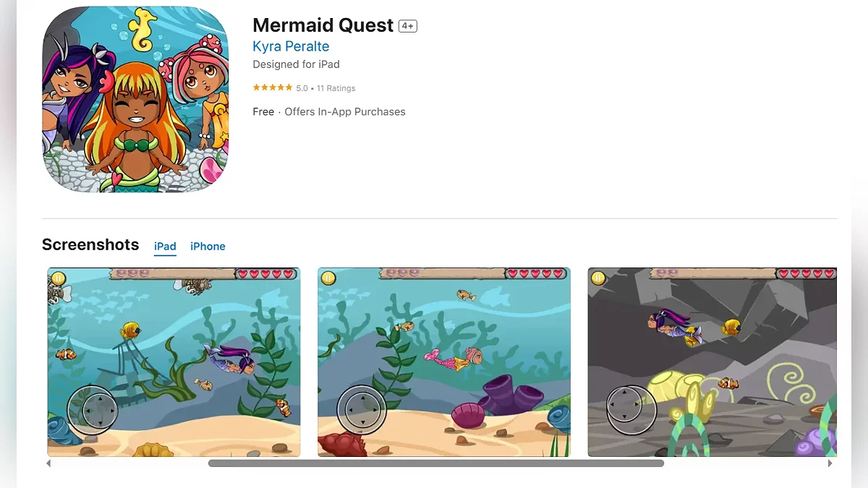868x488 pixels.
Task: Click the right scroll arrow of screenshots
Action: [830, 463]
